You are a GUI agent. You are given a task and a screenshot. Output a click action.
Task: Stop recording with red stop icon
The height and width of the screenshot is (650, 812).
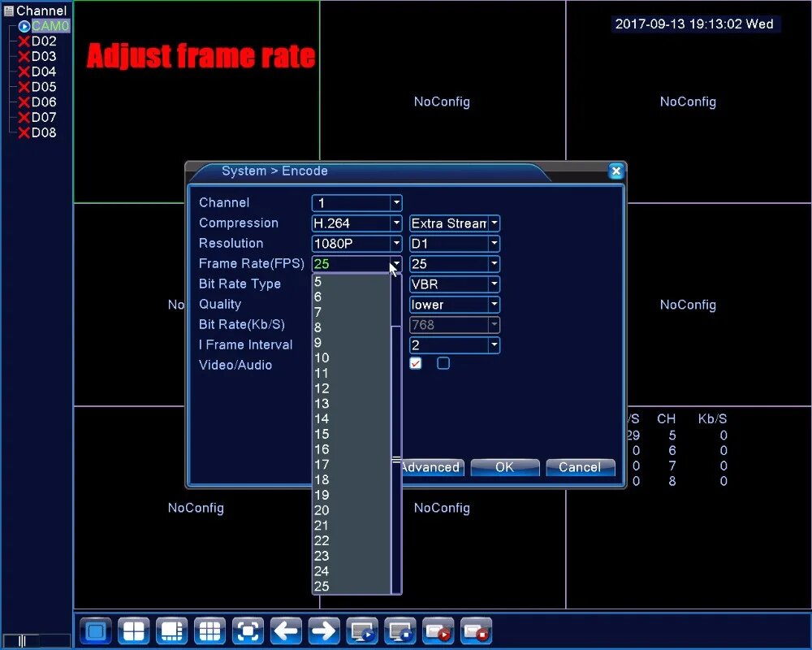click(476, 630)
